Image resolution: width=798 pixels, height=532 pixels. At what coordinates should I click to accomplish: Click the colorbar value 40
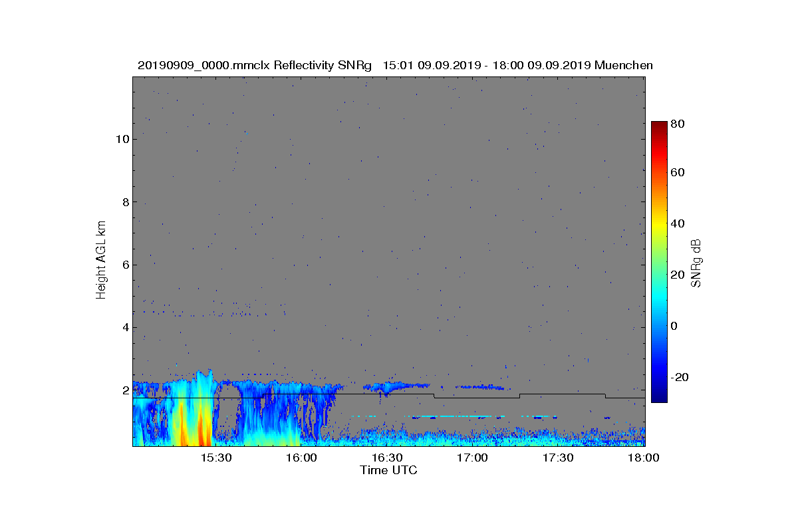coord(678,223)
